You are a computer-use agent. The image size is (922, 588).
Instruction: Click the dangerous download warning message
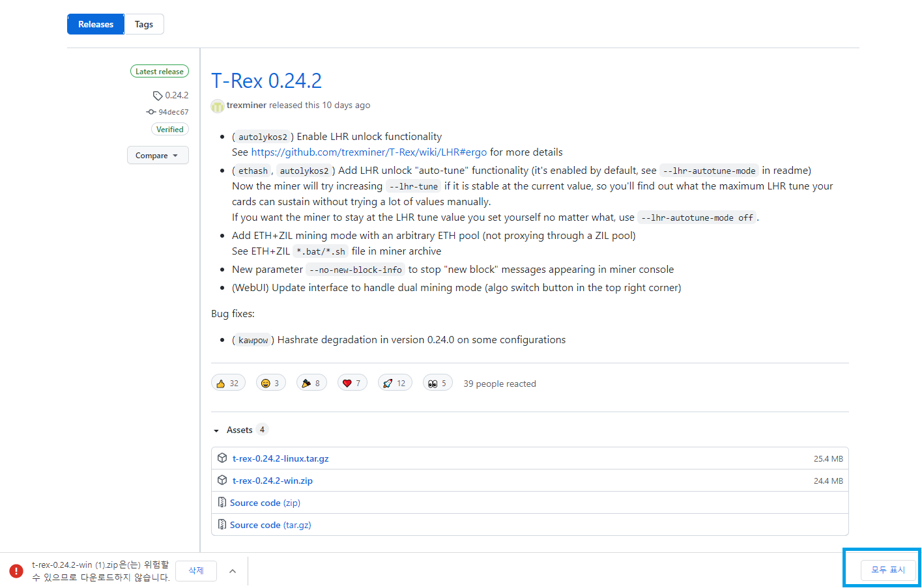tap(101, 571)
